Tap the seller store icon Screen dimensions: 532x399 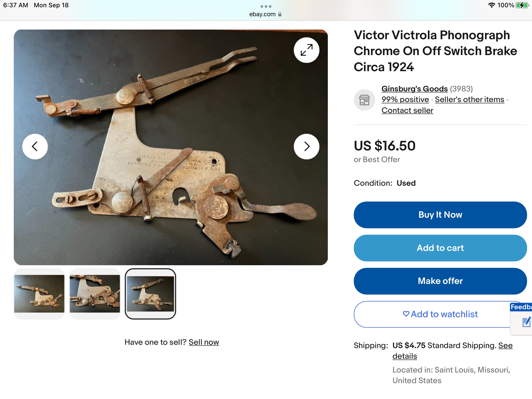[x=364, y=100]
